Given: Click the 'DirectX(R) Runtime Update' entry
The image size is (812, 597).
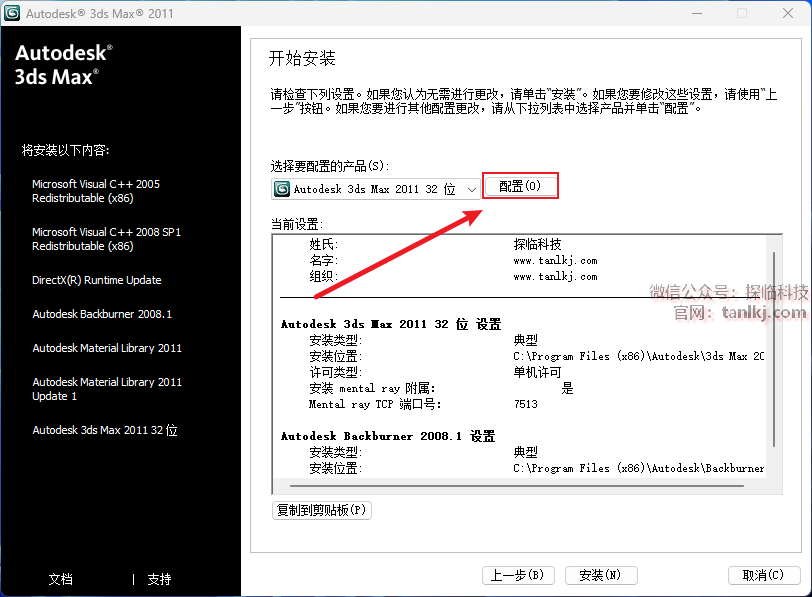Looking at the screenshot, I should pyautogui.click(x=96, y=280).
